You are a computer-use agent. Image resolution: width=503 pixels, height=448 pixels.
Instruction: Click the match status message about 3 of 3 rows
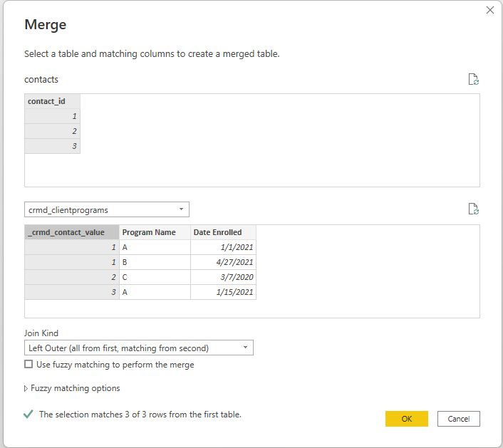click(x=140, y=415)
